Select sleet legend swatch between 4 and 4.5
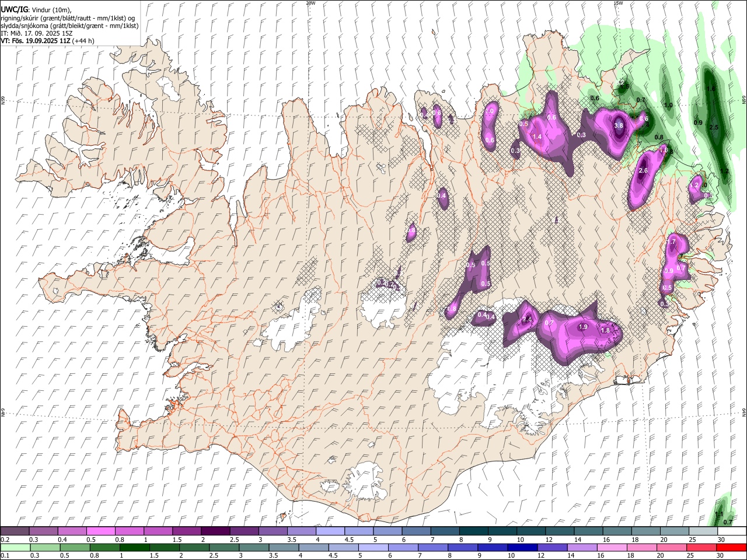 tap(330, 531)
